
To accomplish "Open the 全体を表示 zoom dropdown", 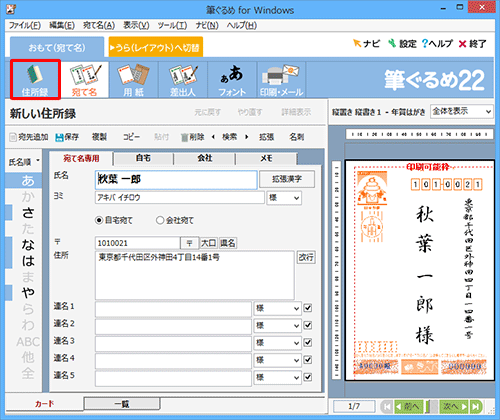I will [461, 111].
